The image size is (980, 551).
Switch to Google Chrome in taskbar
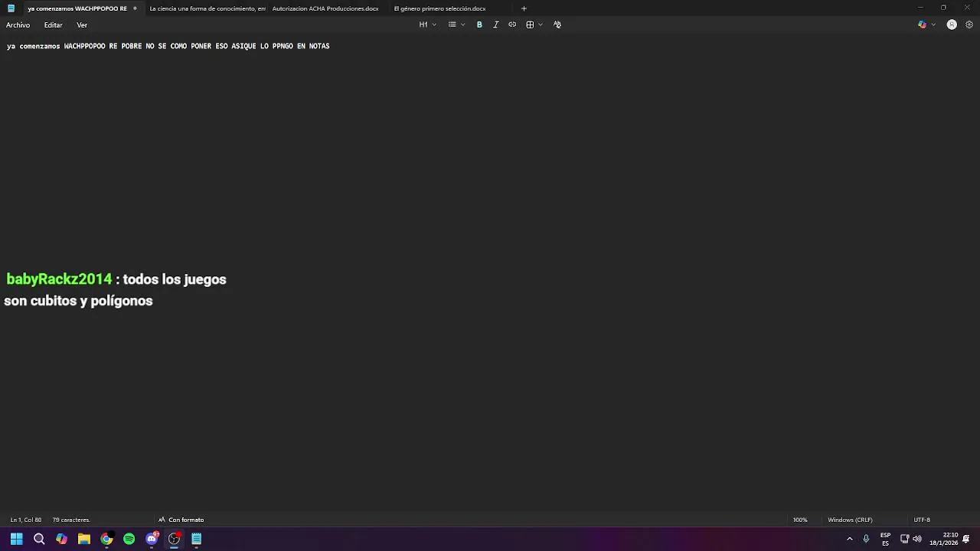tap(106, 539)
